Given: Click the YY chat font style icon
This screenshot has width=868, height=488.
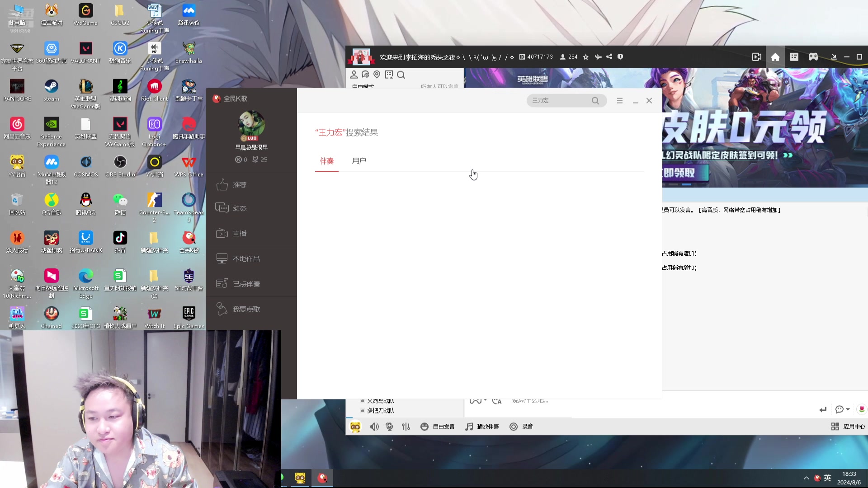Looking at the screenshot, I should coord(497,401).
